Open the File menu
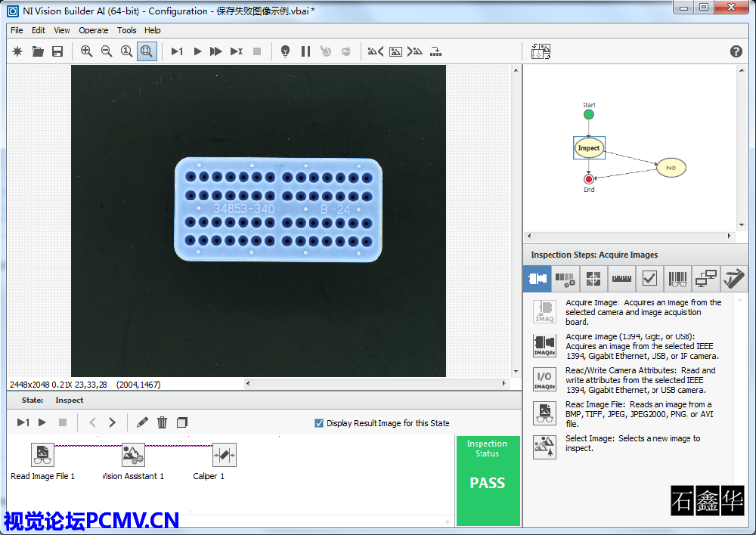Screen dimensions: 756x535 tap(17, 30)
